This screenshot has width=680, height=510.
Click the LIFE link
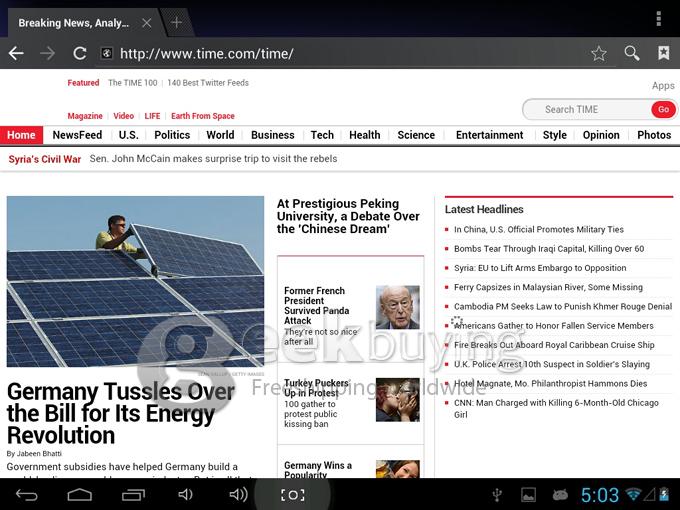click(x=152, y=116)
